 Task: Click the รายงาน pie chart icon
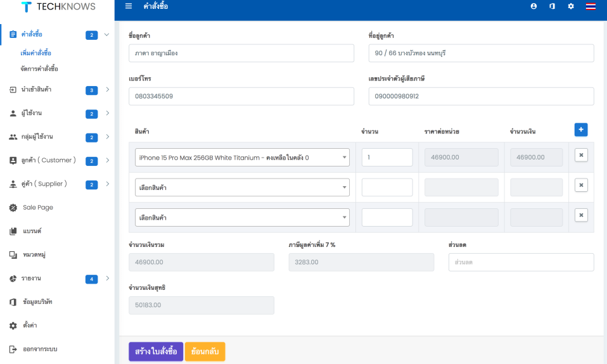pos(13,279)
